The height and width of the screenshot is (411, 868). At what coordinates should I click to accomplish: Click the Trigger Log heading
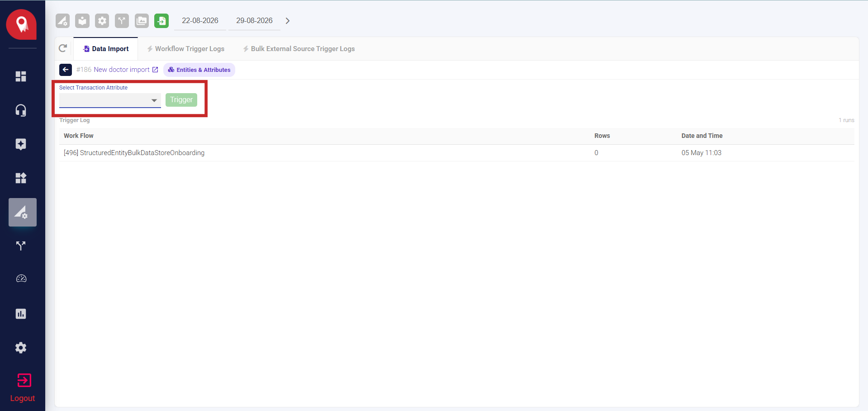[x=75, y=120]
